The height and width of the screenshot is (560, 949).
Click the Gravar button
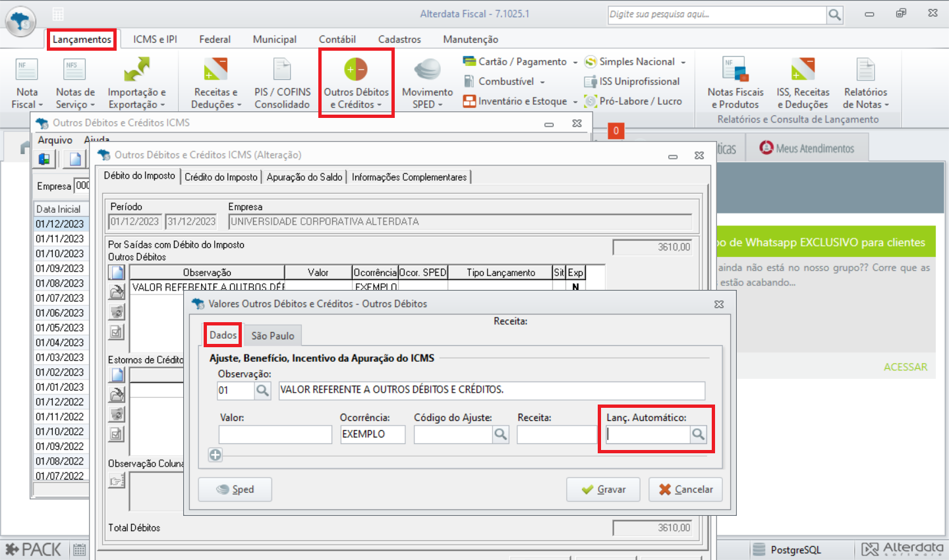(x=603, y=490)
